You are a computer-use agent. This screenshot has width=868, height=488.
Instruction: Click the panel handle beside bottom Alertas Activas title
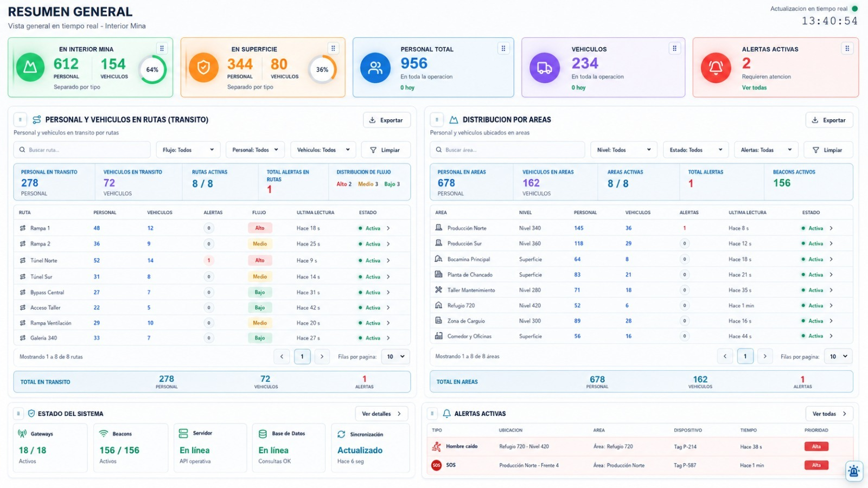click(432, 414)
